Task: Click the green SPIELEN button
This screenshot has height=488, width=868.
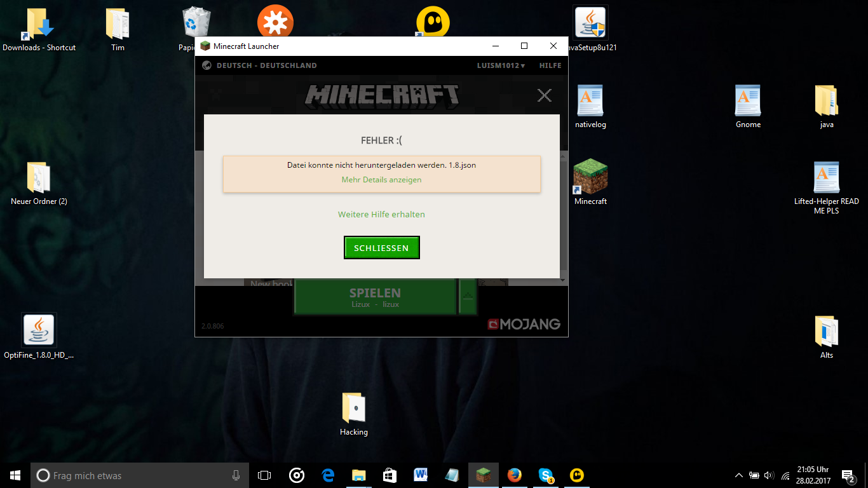Action: (x=375, y=297)
